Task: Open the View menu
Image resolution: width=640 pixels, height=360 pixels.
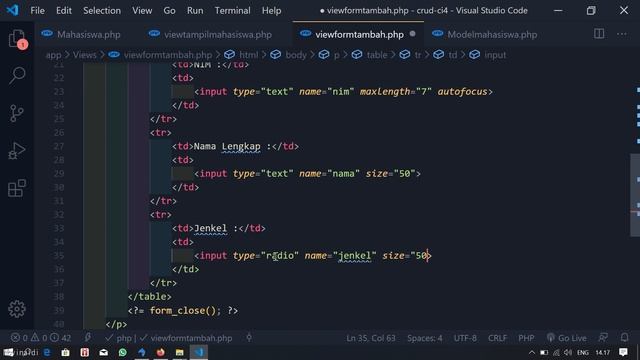Action: click(142, 11)
